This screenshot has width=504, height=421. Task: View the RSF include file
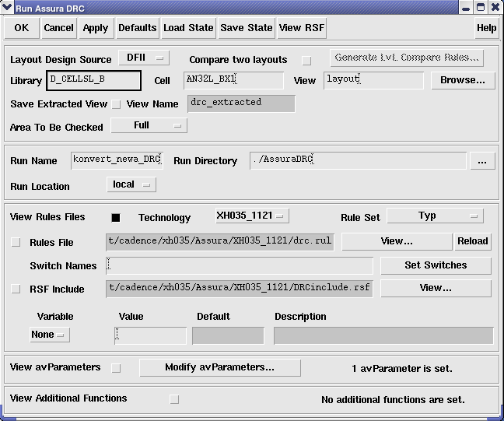[x=436, y=288]
